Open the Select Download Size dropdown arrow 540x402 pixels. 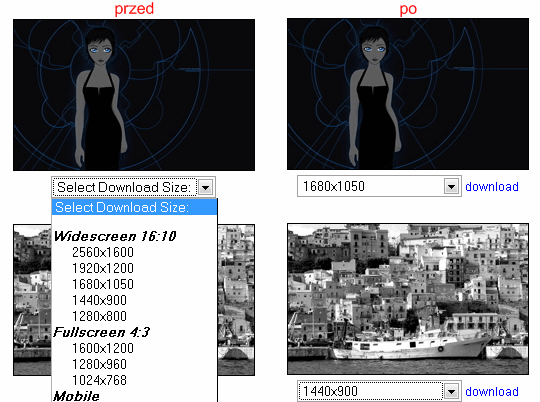[206, 187]
